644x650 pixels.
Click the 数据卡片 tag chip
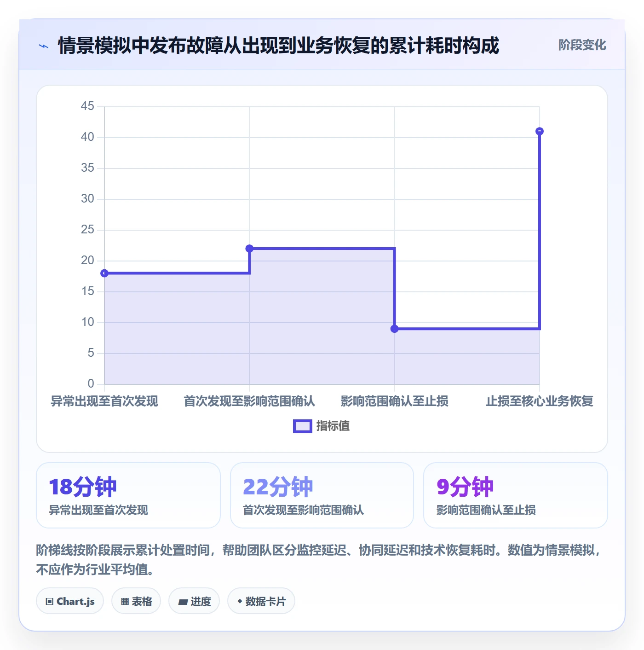click(x=261, y=601)
